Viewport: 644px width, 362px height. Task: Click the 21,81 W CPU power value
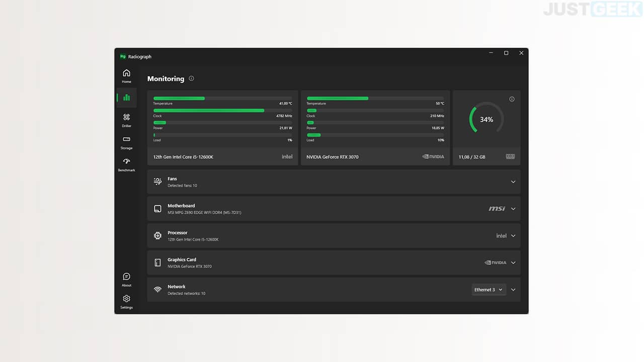pyautogui.click(x=286, y=128)
